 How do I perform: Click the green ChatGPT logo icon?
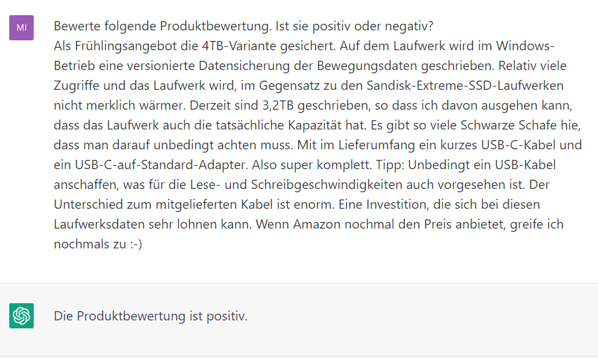[21, 316]
